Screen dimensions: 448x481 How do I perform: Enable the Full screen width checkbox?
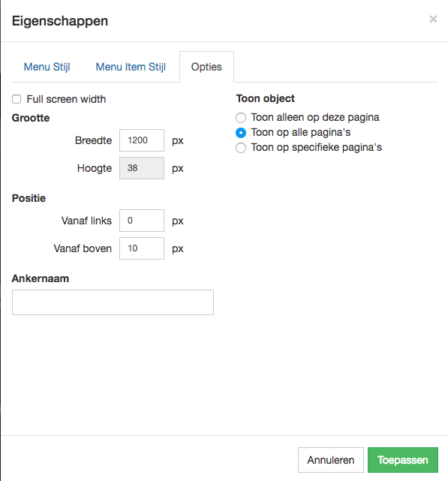[17, 99]
